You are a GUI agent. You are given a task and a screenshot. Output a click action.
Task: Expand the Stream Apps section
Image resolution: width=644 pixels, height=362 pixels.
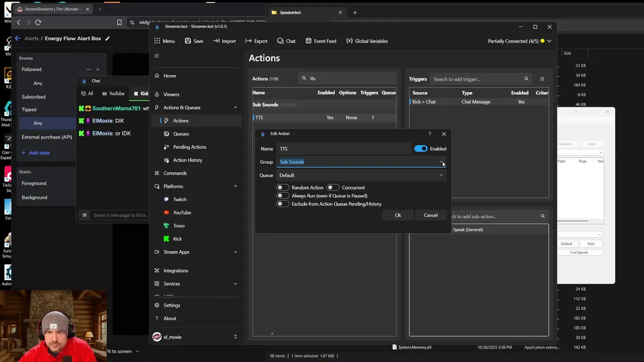point(235,252)
